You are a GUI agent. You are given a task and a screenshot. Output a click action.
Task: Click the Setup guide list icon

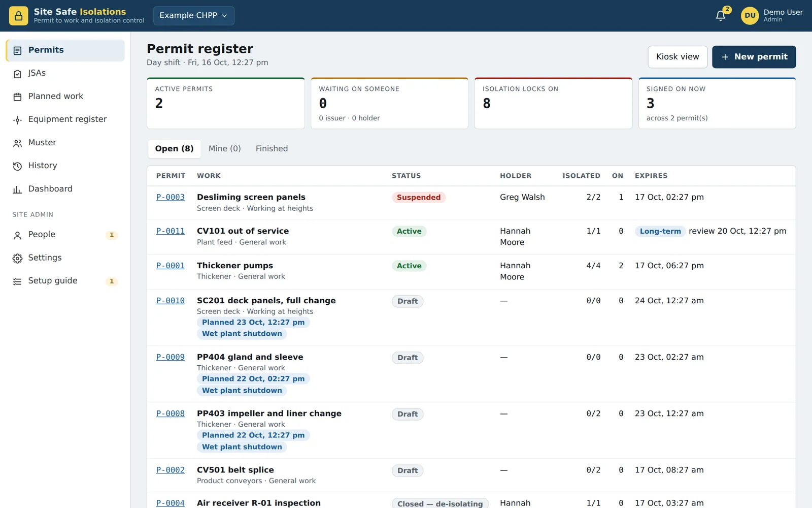[x=17, y=281]
